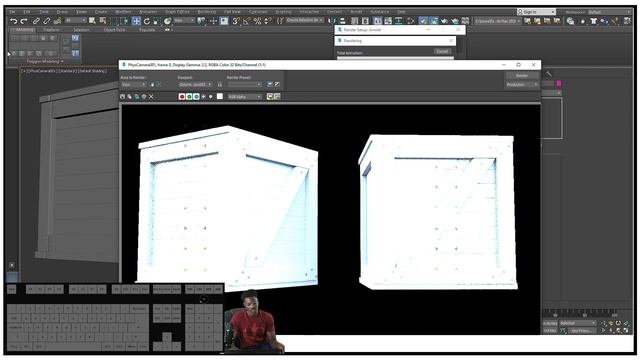Open the Viewport dropdown in render window
640x360 pixels.
196,84
